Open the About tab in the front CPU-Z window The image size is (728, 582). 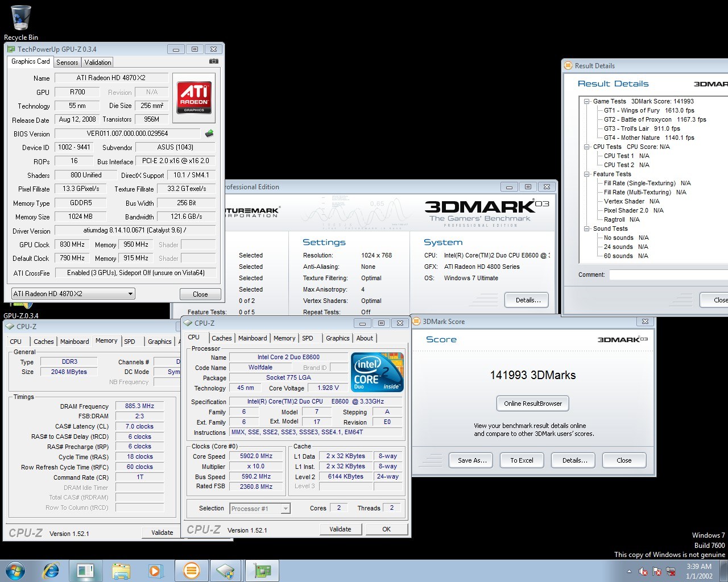[x=365, y=338]
